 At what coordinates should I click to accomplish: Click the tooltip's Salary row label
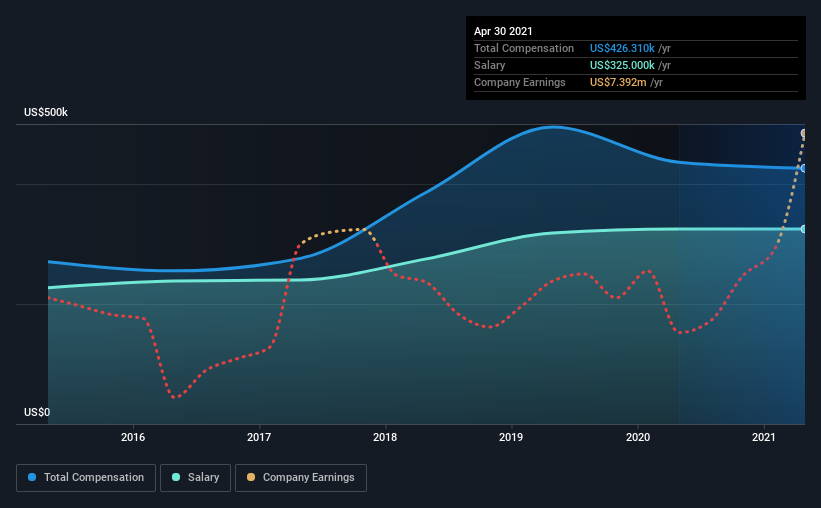(490, 65)
